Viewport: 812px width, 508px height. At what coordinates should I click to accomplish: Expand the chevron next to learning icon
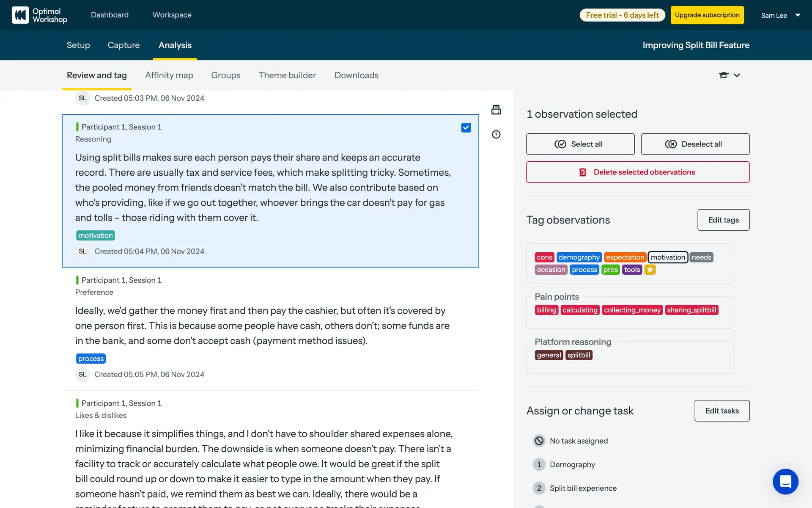pos(737,75)
